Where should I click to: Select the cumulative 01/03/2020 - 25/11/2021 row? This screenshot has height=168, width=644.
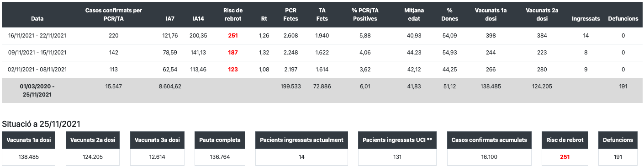pos(322,90)
